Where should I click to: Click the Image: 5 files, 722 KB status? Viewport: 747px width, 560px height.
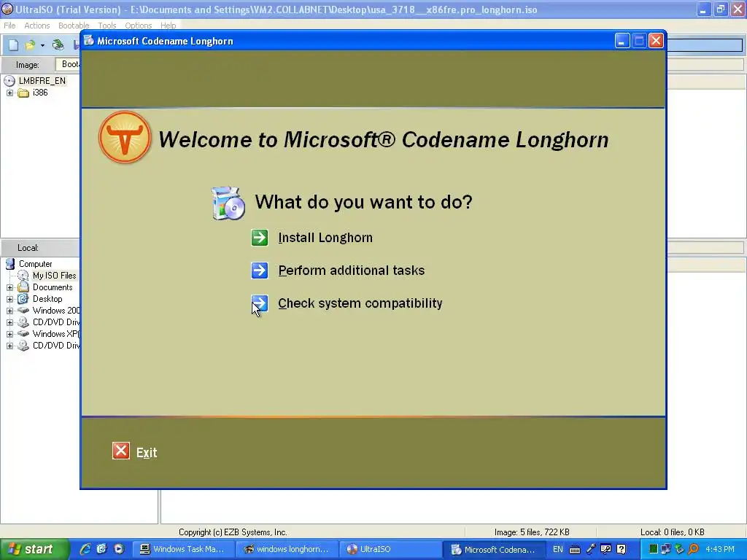coord(532,532)
